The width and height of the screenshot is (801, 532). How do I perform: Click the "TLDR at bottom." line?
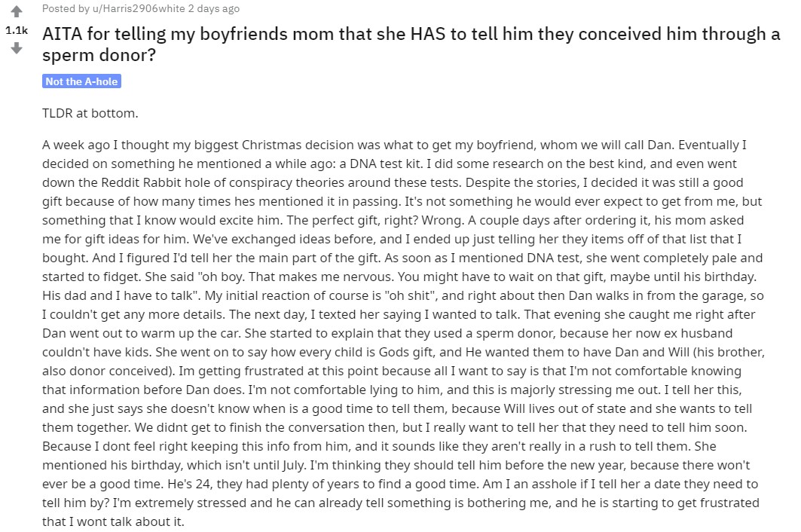pos(90,113)
